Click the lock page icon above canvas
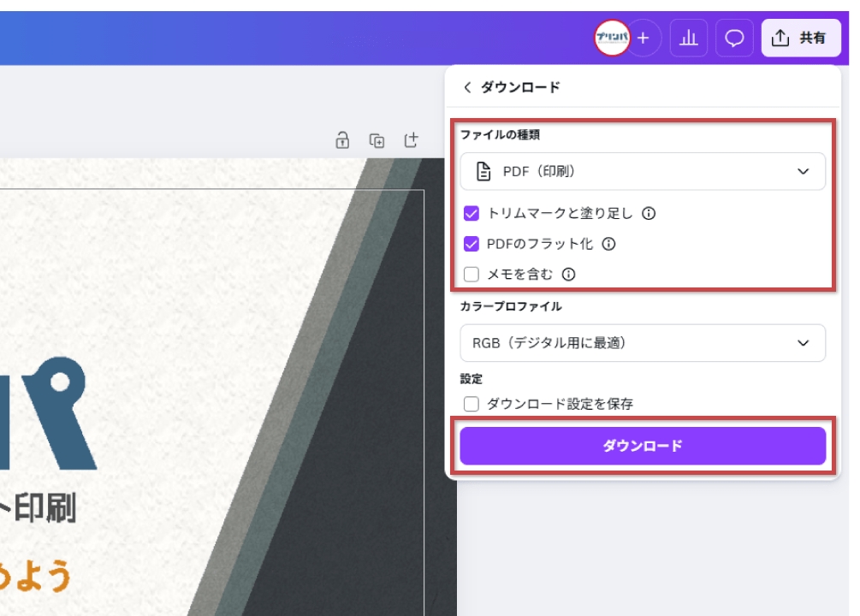The width and height of the screenshot is (860, 616). (342, 140)
